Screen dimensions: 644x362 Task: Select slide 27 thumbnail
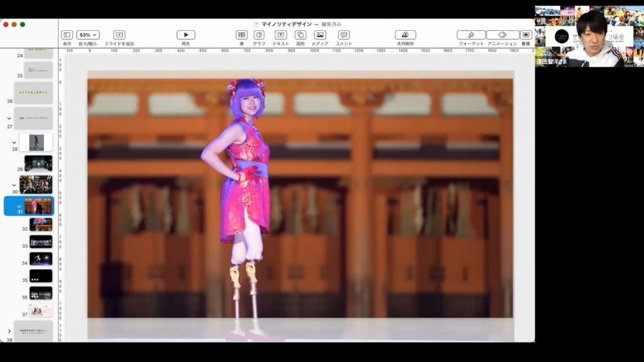[x=33, y=119]
